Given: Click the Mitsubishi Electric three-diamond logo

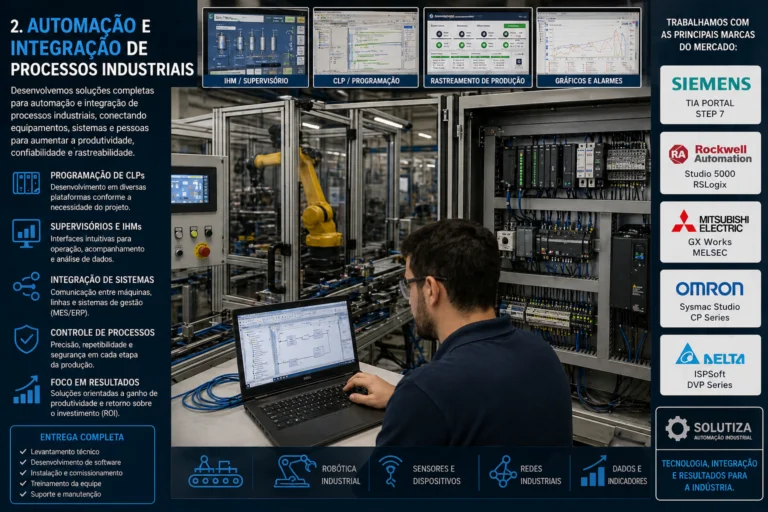Looking at the screenshot, I should (683, 221).
